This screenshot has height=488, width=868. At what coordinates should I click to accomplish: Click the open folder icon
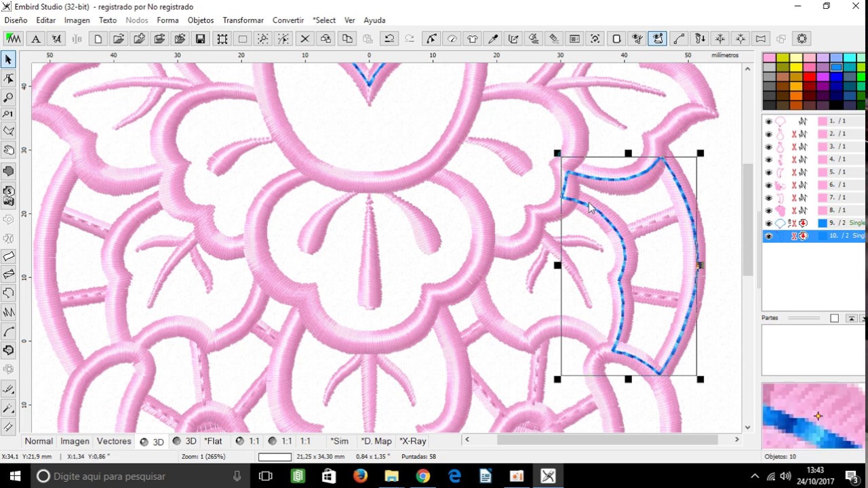coord(119,39)
